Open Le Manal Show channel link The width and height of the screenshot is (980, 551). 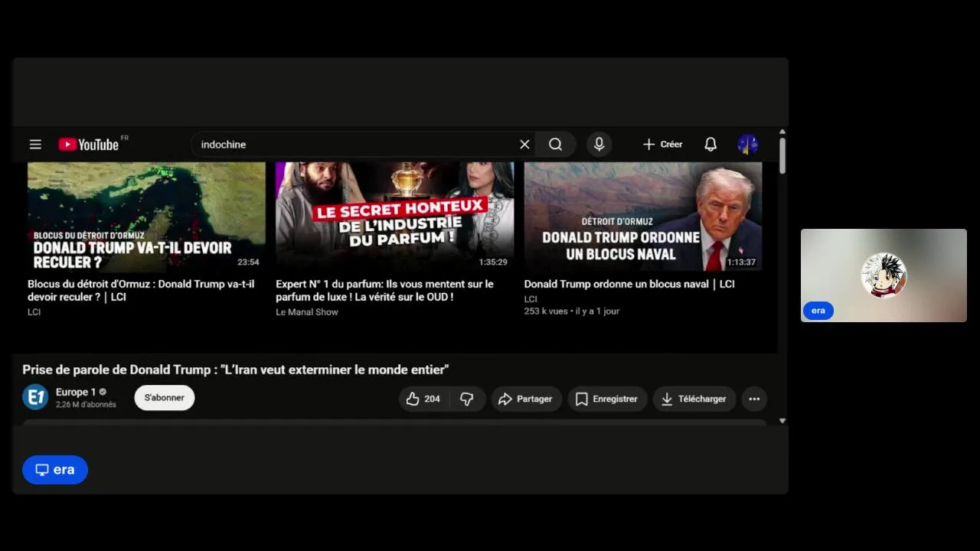pos(307,312)
